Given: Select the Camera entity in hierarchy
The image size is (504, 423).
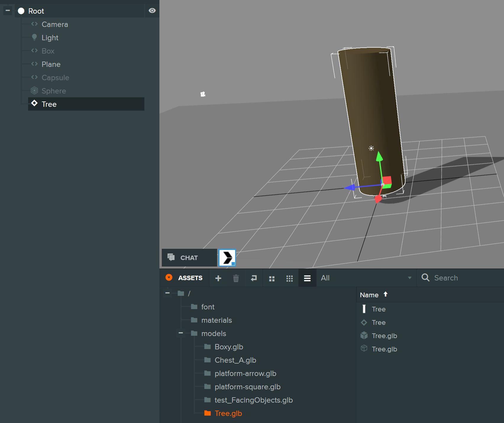Looking at the screenshot, I should click(55, 24).
